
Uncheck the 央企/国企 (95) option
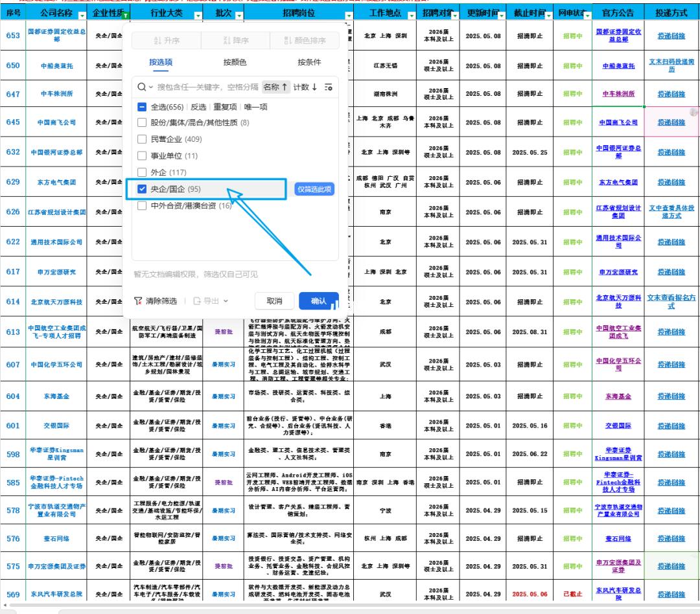(142, 188)
